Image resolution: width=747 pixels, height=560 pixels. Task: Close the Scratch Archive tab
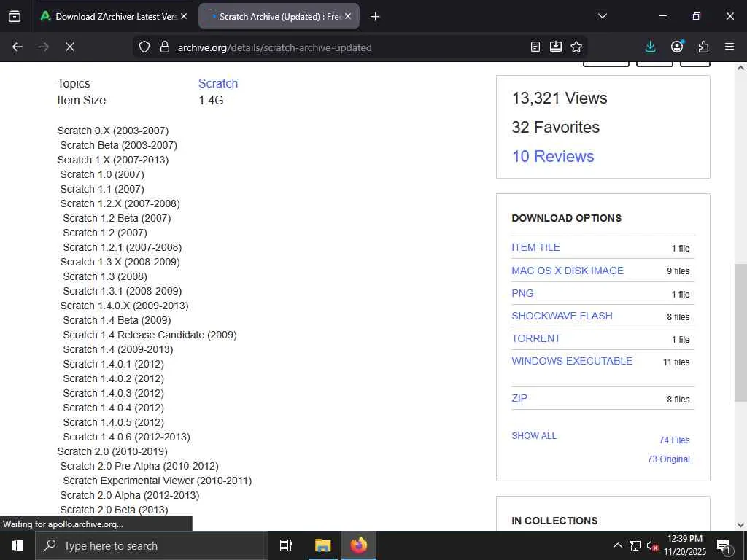348,16
